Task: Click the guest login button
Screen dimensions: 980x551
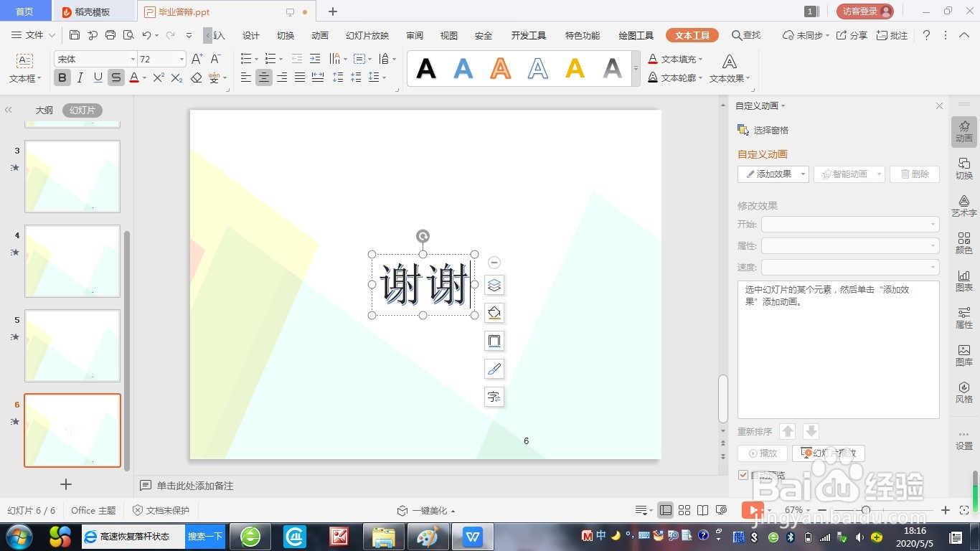Action: pos(865,11)
